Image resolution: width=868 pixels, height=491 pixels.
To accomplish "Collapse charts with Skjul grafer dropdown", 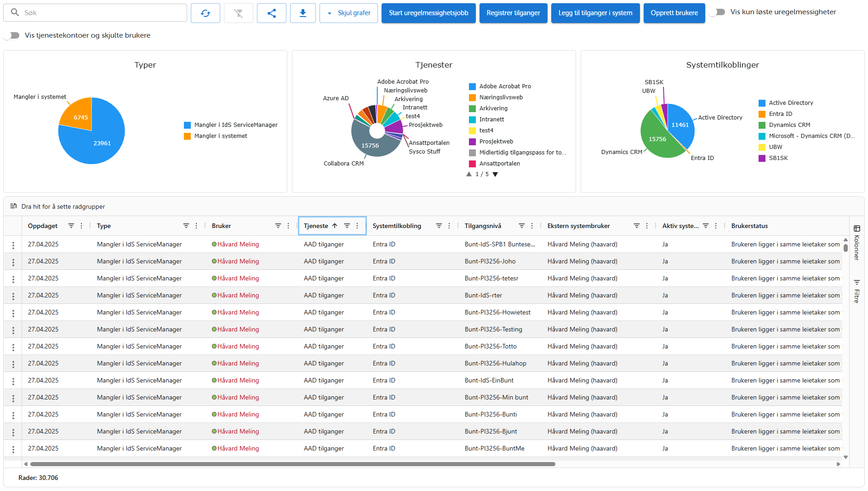I will 348,13.
